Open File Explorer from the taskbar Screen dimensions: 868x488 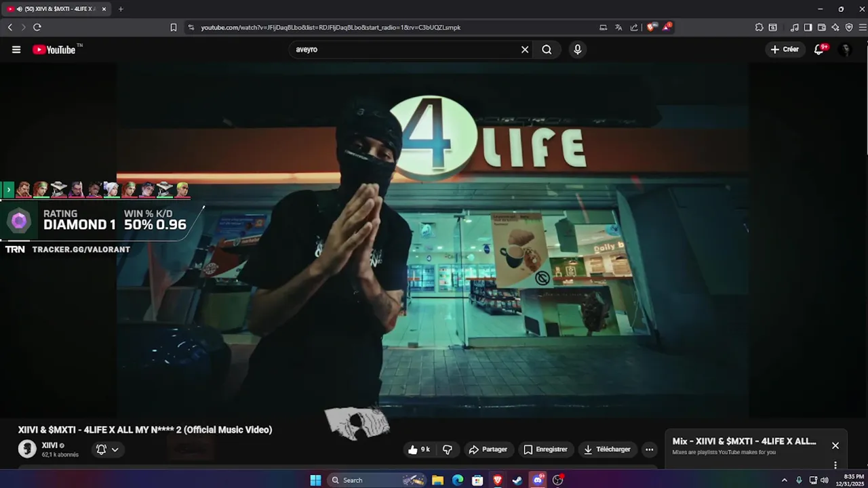[438, 480]
